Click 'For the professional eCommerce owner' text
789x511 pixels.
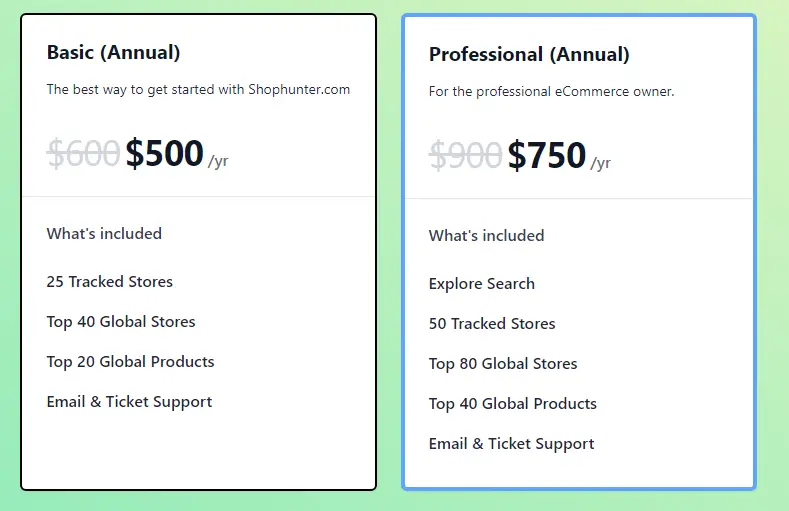click(x=551, y=92)
